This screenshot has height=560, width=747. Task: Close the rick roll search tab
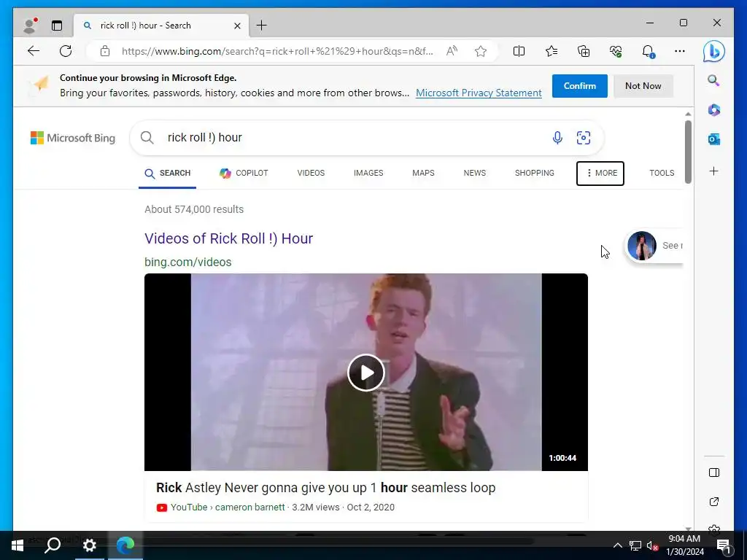pyautogui.click(x=237, y=26)
